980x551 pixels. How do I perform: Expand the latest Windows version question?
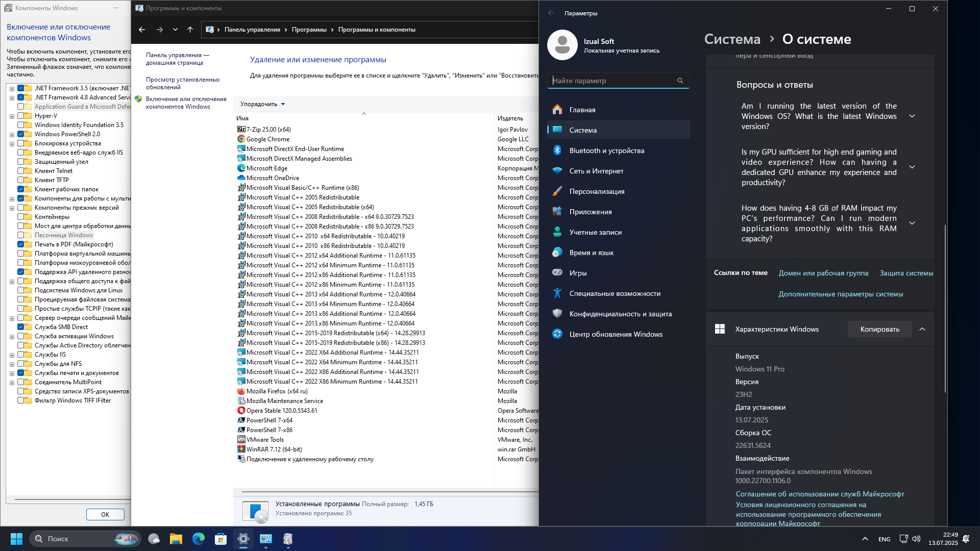(912, 116)
